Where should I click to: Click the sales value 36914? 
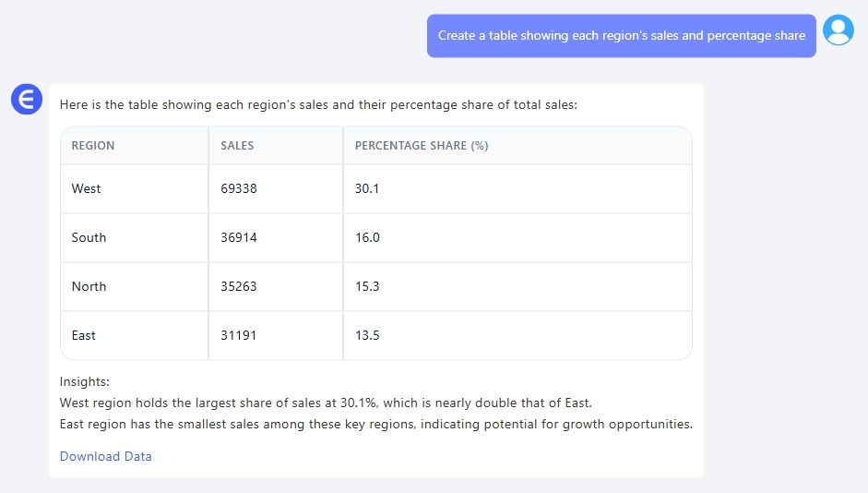[x=239, y=237]
